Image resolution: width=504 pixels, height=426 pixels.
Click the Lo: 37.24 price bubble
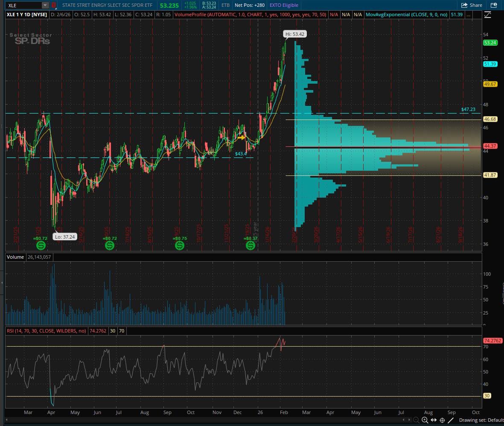click(x=65, y=236)
